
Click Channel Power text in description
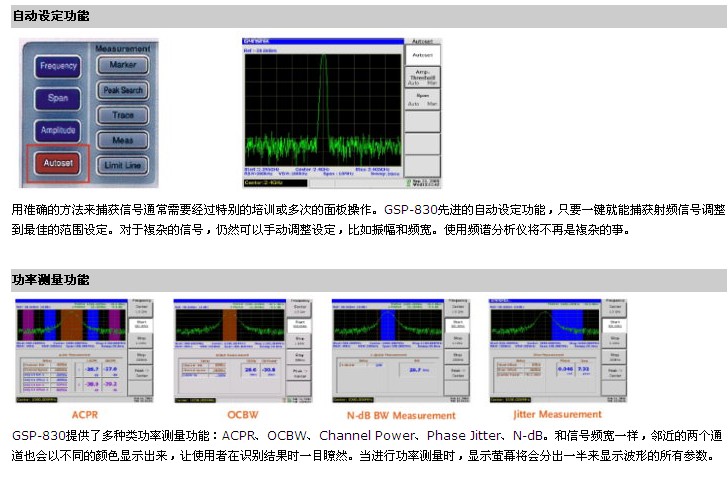(x=367, y=436)
